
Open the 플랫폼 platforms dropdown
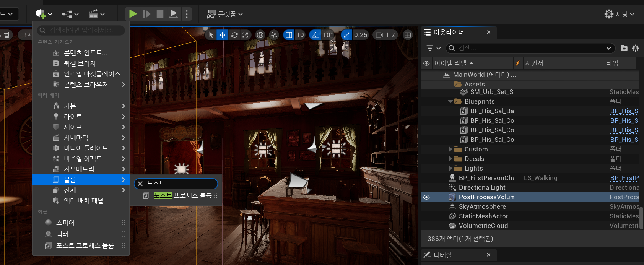coord(225,14)
